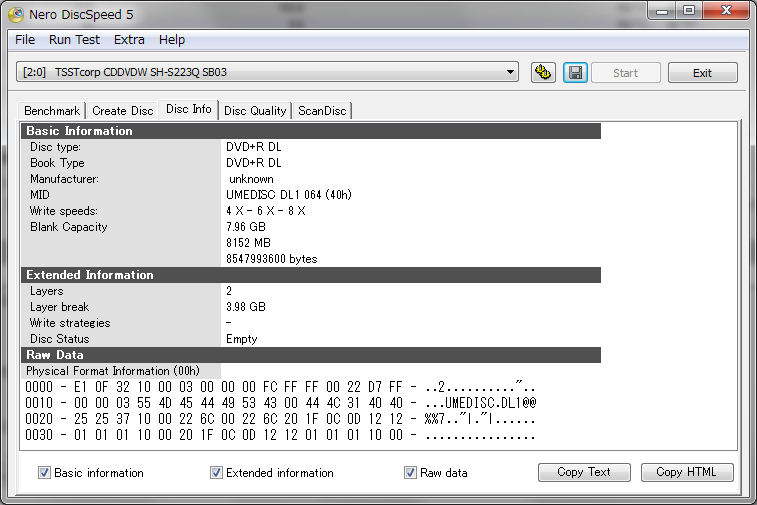The height and width of the screenshot is (505, 757).
Task: Click the MID value UMEDISC DL1 064 (40h)
Action: [289, 195]
